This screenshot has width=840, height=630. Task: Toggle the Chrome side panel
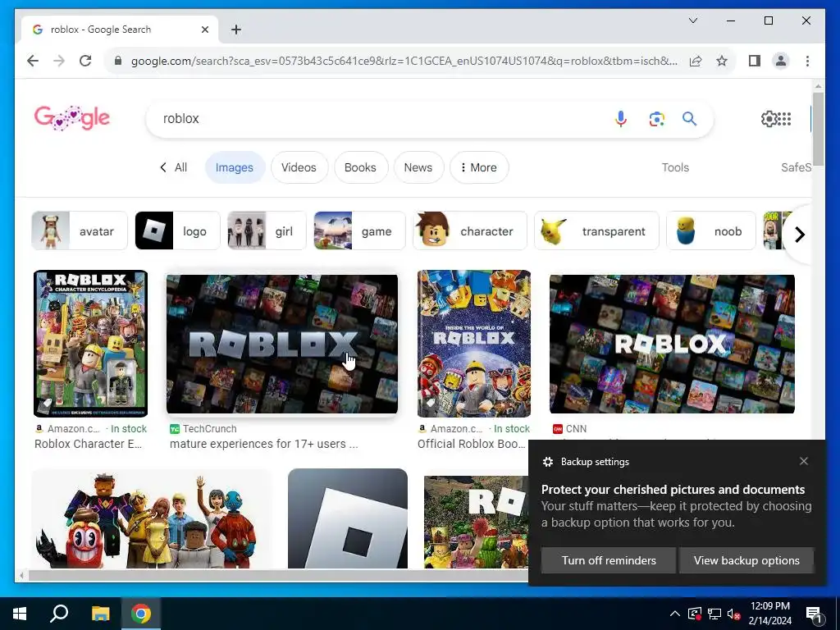coord(755,61)
